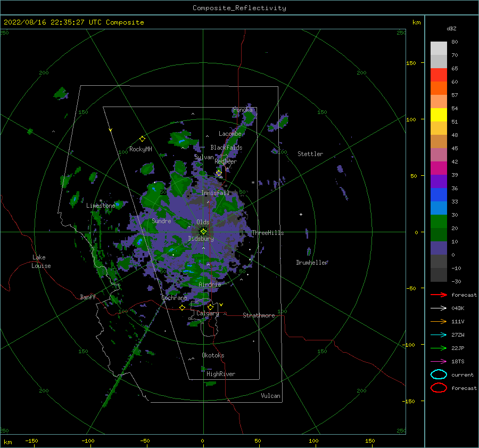
Task: Select the bright green 30 dBZ legend swatch
Action: click(x=439, y=221)
